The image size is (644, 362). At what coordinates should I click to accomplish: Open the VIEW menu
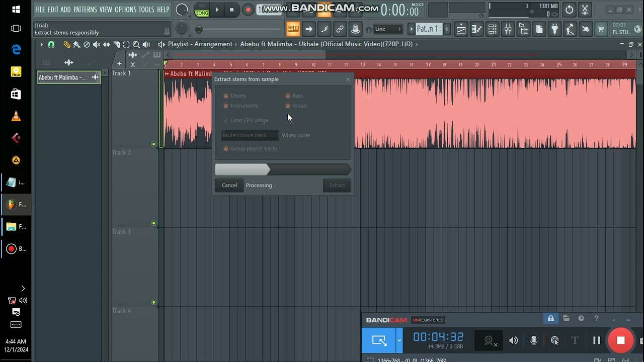pos(106,10)
